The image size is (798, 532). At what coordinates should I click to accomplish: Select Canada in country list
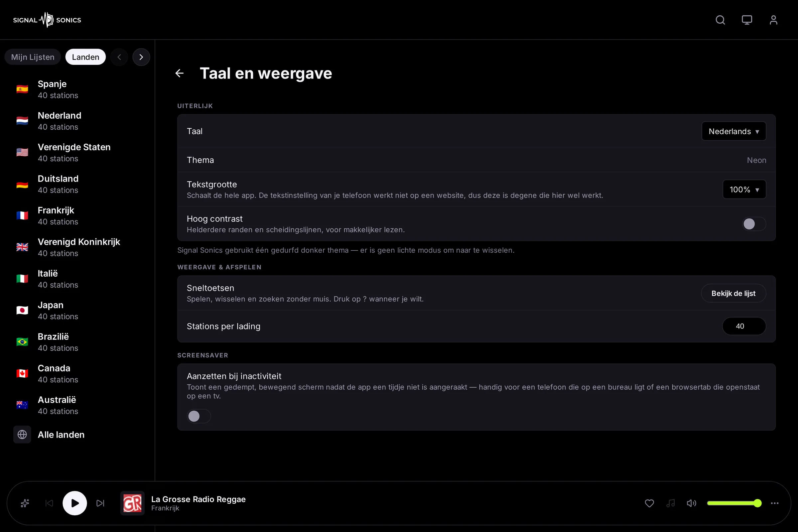[77, 373]
